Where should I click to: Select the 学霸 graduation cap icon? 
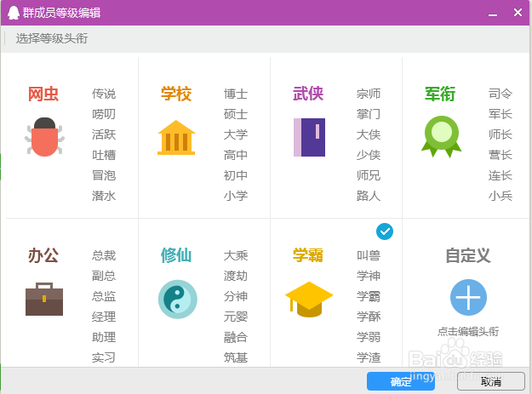tap(309, 300)
